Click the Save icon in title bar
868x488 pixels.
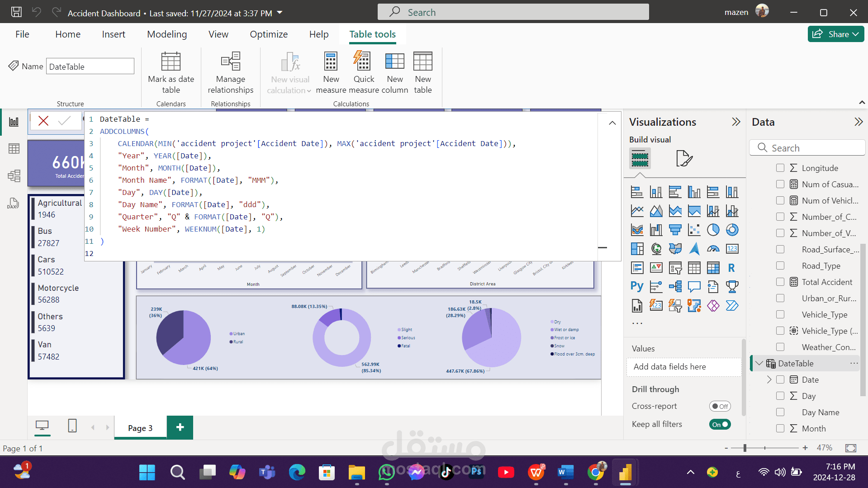coord(16,12)
